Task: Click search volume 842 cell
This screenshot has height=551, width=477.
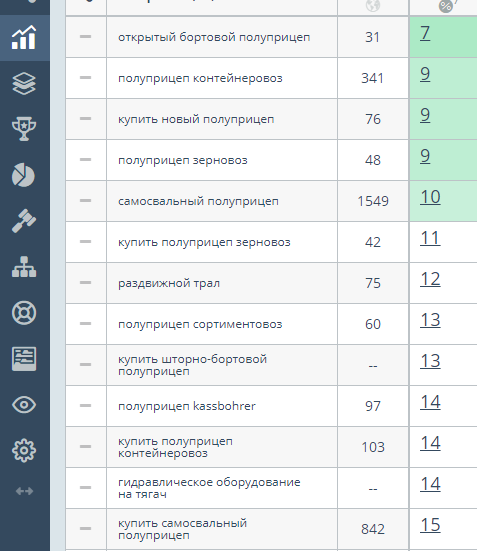Action: (373, 529)
